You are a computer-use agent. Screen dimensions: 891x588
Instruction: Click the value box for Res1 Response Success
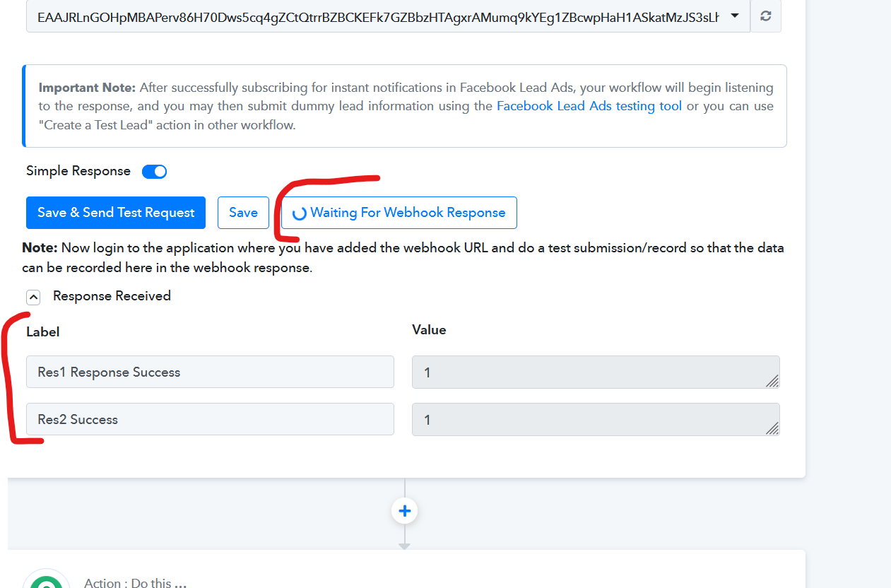(x=596, y=372)
